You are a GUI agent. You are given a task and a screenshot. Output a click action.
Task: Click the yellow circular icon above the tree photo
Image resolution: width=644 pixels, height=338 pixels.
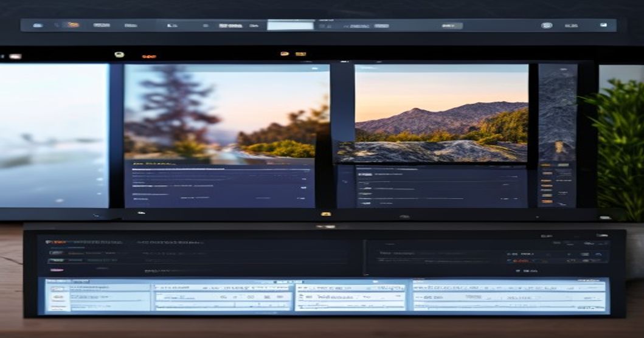point(119,54)
